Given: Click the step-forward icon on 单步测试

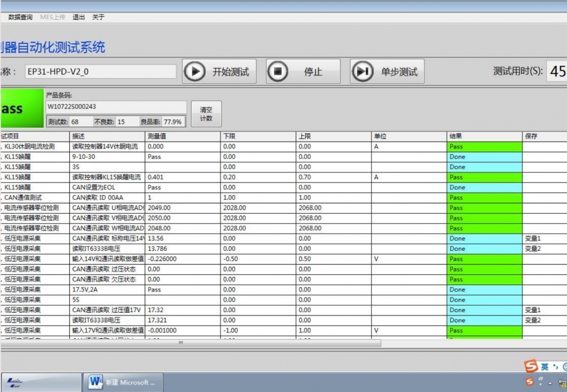Looking at the screenshot, I should point(362,71).
